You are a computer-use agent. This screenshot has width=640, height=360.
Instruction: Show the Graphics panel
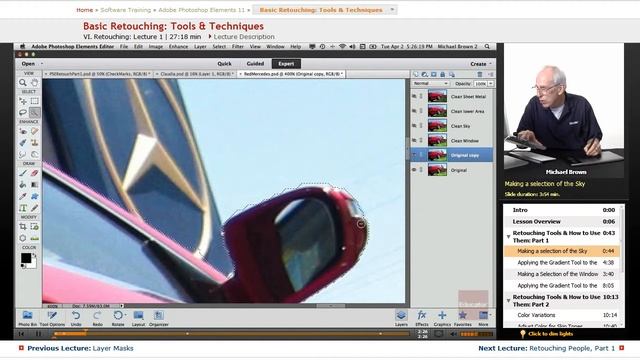(x=442, y=318)
